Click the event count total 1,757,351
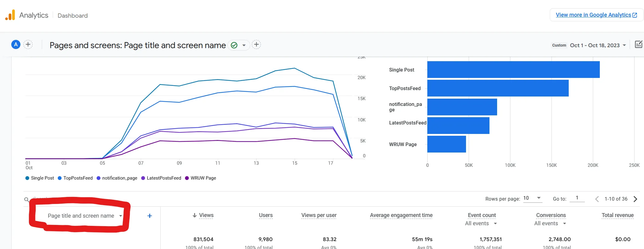This screenshot has width=644, height=249. (x=491, y=239)
